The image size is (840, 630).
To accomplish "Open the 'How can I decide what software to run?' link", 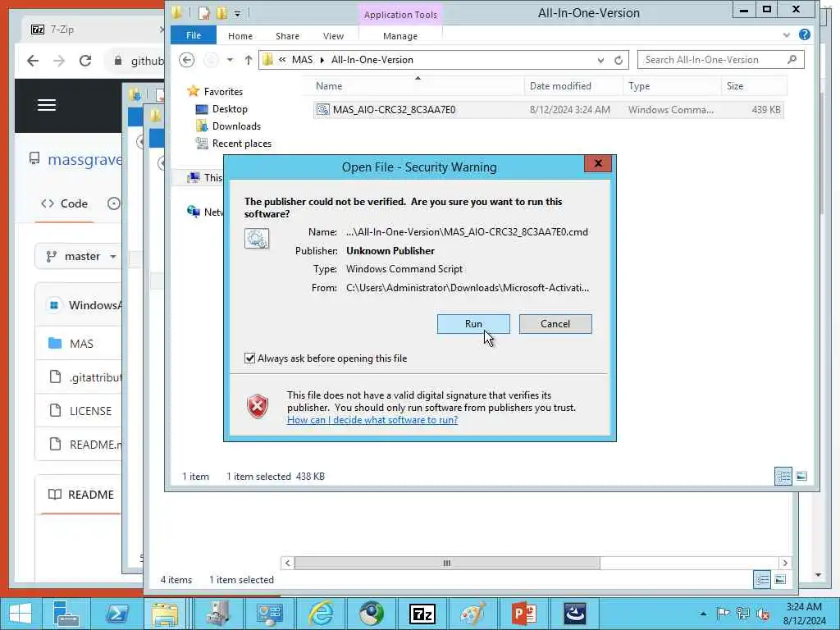I will pyautogui.click(x=372, y=420).
